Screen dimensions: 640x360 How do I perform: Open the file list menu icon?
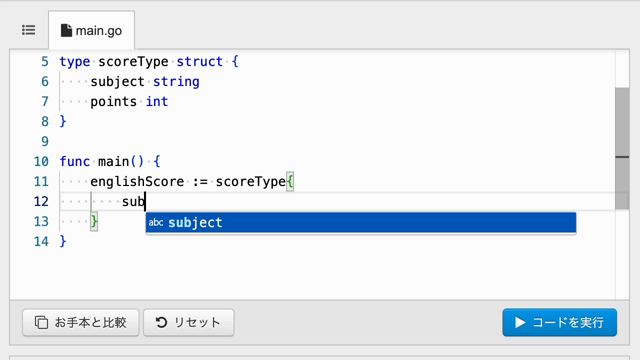[29, 30]
